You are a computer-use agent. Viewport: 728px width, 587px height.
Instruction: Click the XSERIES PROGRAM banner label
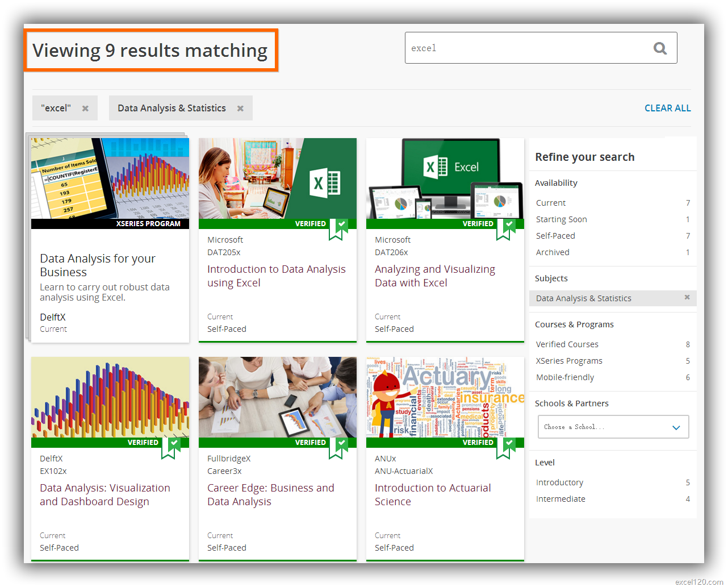(x=148, y=224)
